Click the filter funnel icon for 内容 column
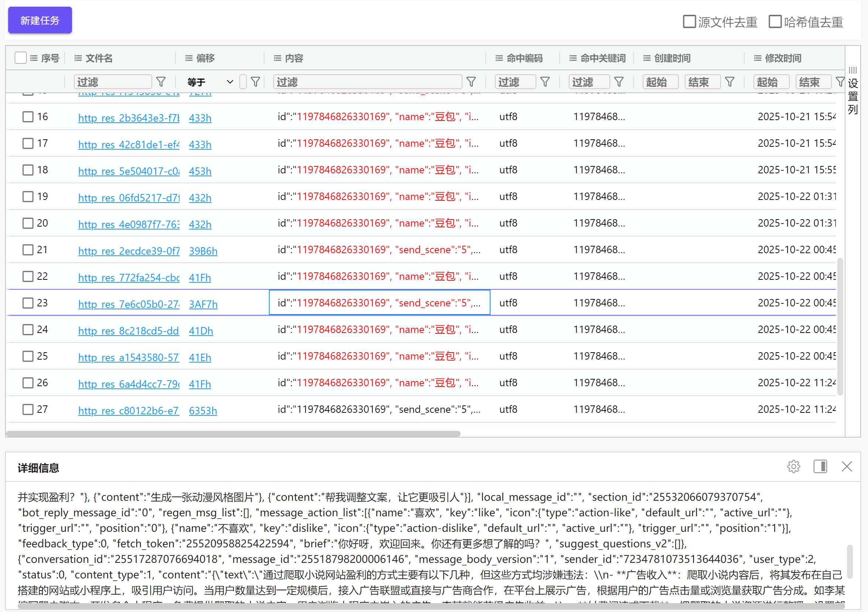The width and height of the screenshot is (868, 612). click(471, 82)
